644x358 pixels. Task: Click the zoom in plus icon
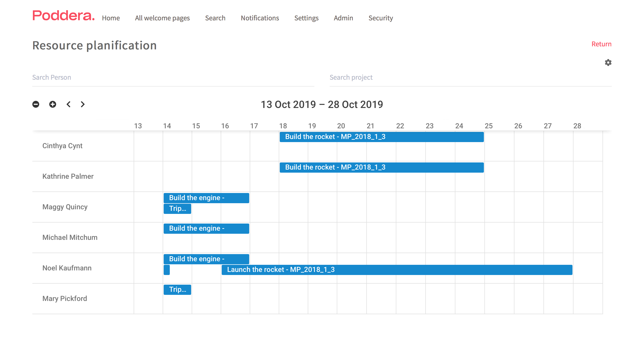point(53,104)
